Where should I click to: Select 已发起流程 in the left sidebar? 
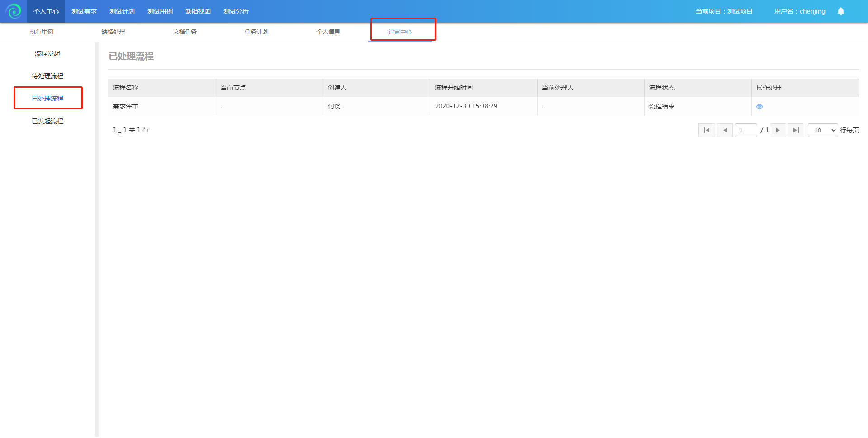click(47, 121)
